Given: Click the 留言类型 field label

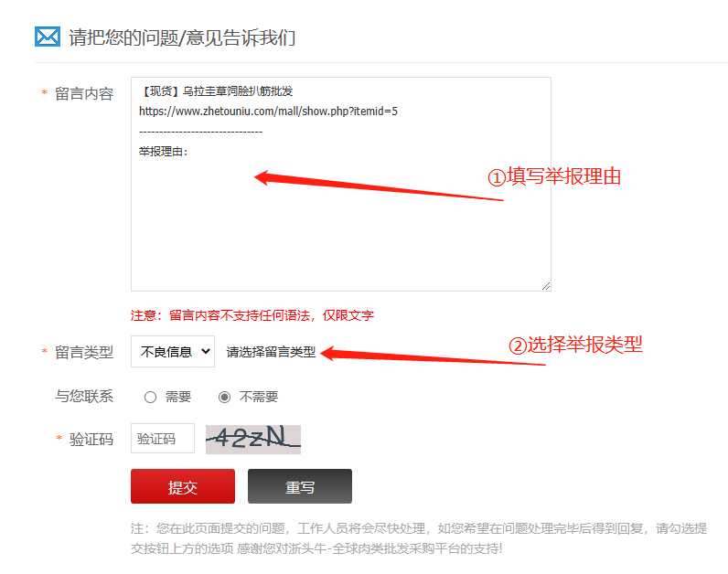Looking at the screenshot, I should tap(84, 352).
